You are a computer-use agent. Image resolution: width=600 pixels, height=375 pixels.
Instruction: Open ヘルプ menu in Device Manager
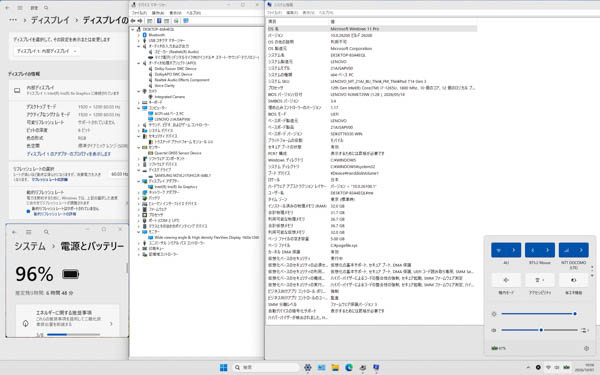coord(193,13)
